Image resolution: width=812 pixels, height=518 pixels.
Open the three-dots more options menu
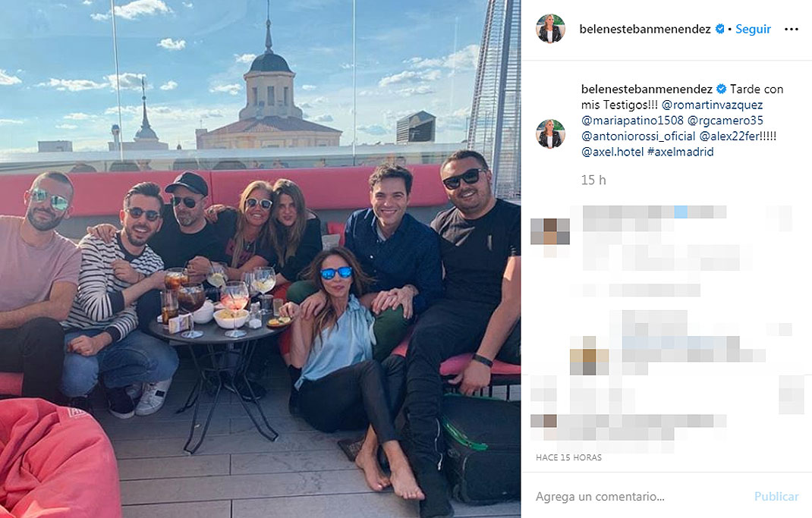(792, 30)
